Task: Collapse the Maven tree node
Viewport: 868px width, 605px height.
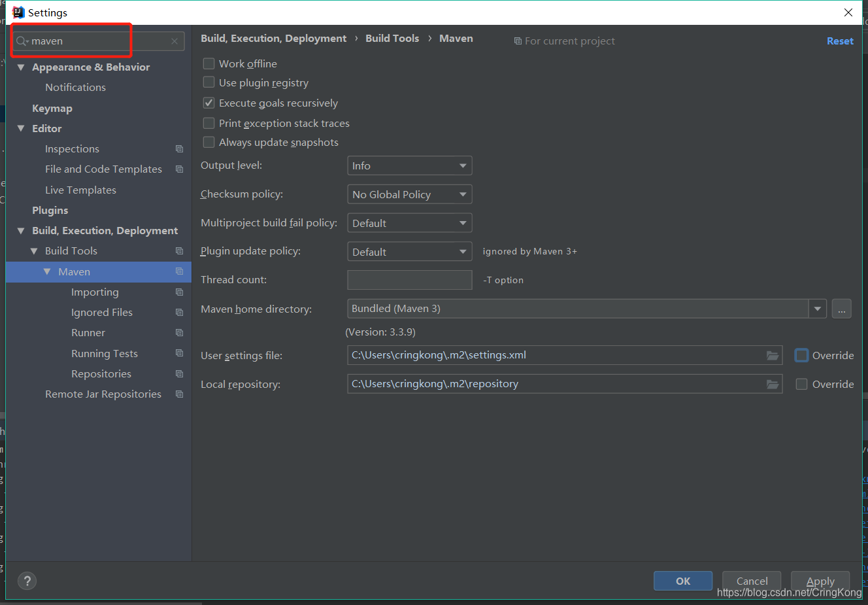Action: (47, 271)
